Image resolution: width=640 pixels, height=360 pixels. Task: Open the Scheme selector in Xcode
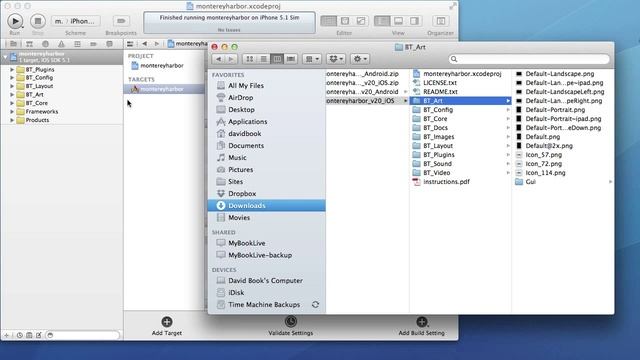point(76,21)
